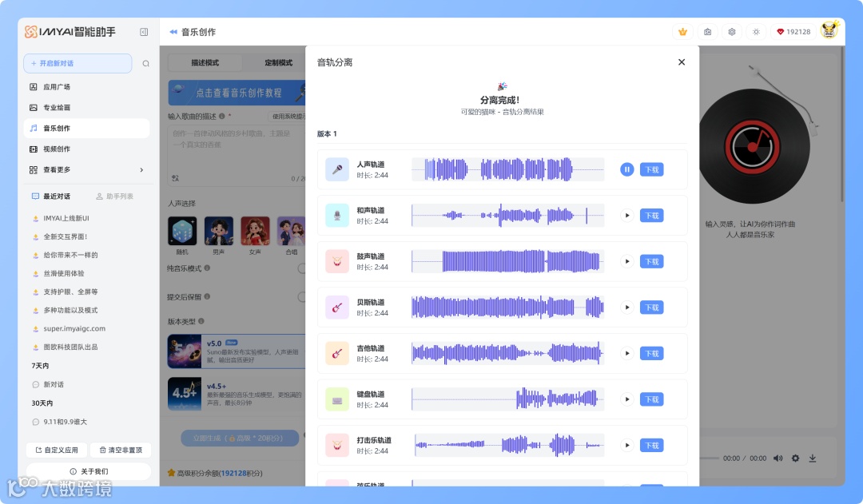
Task: Expand the 查看更多 menu arrow
Action: tap(141, 170)
